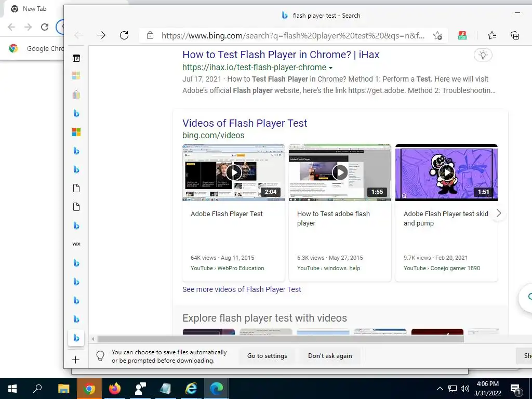Open the Windows Start menu
532x399 pixels.
(x=12, y=389)
